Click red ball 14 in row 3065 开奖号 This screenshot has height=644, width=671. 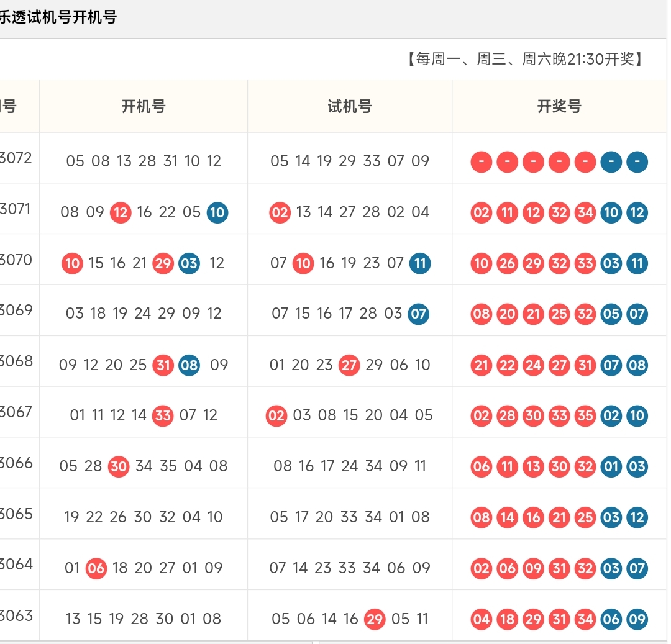click(x=508, y=517)
